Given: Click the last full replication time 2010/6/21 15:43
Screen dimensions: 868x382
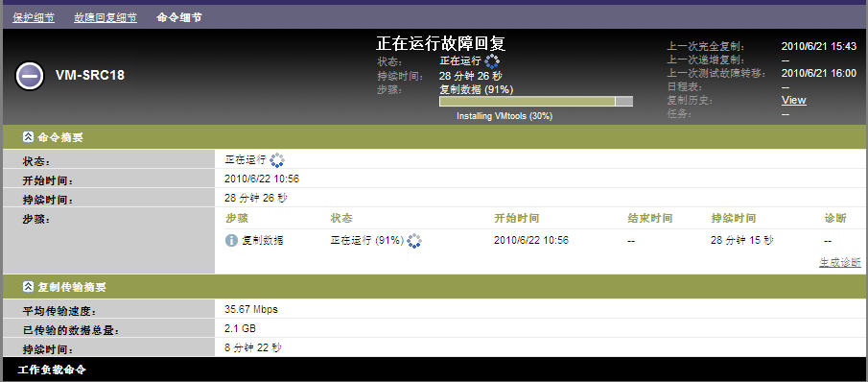Looking at the screenshot, I should click(x=819, y=46).
